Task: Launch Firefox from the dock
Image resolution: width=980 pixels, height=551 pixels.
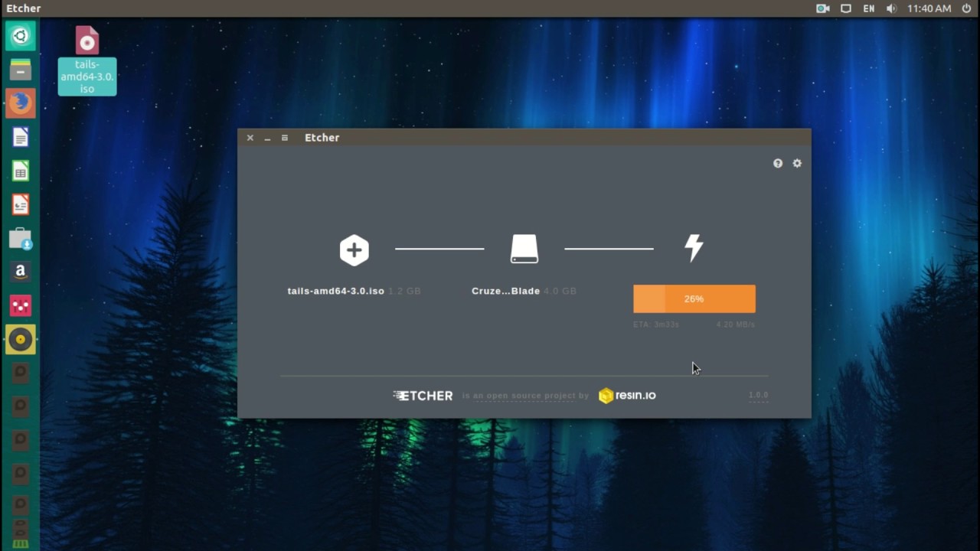Action: point(21,103)
